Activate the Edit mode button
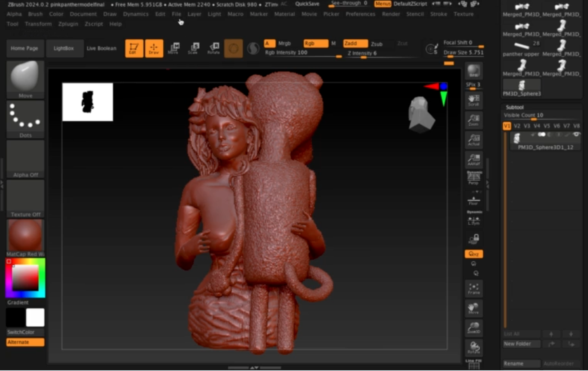 (x=134, y=48)
